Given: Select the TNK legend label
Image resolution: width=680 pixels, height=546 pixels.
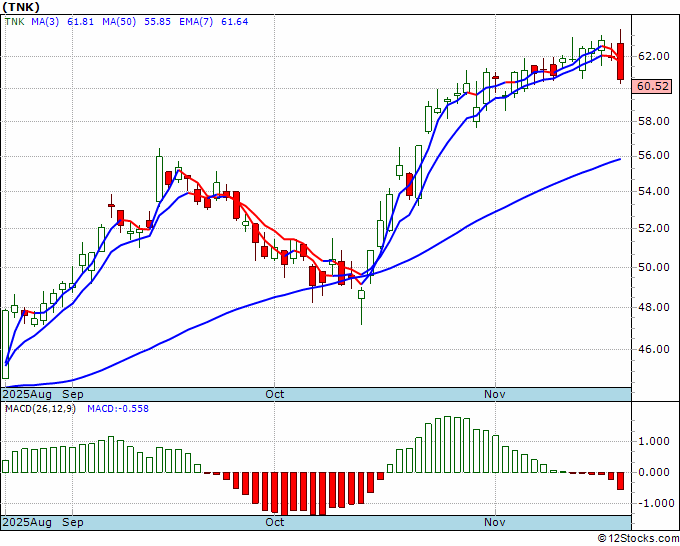Looking at the screenshot, I should coord(14,22).
